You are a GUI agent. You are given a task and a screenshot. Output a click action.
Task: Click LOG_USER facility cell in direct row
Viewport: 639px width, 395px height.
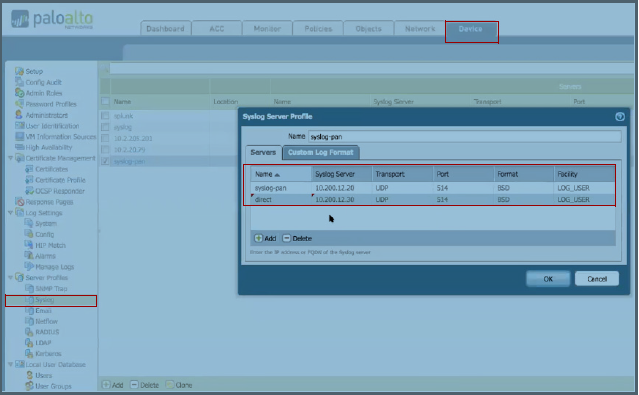click(584, 199)
